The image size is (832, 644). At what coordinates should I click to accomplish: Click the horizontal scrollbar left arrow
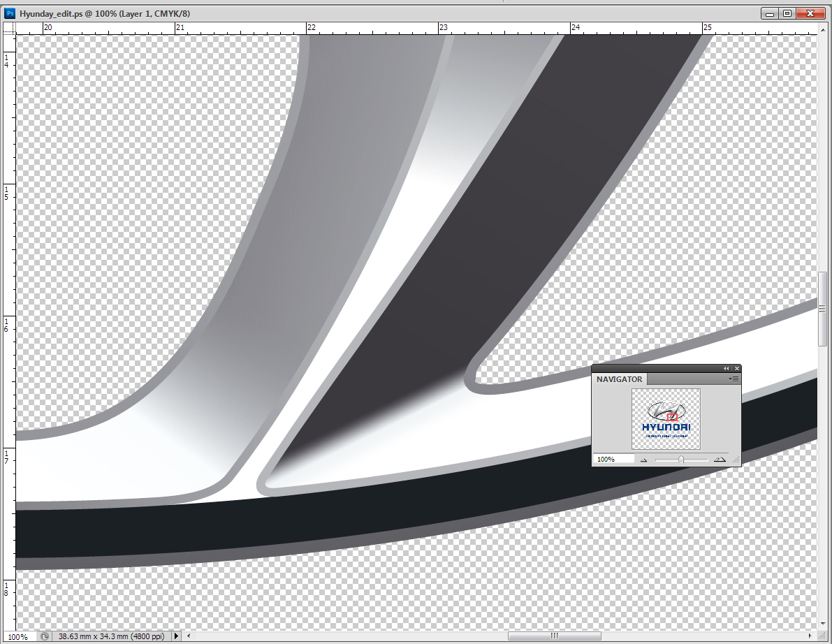[189, 636]
